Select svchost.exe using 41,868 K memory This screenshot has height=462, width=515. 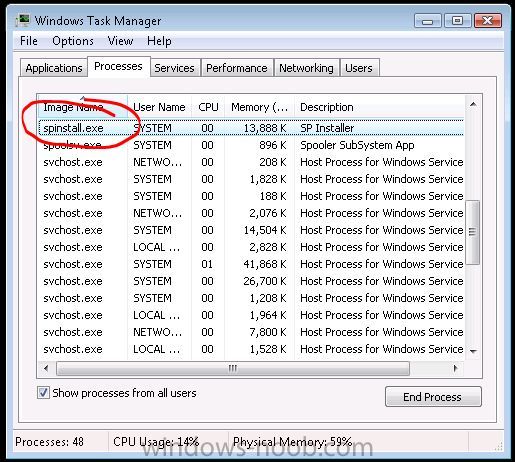click(251, 264)
